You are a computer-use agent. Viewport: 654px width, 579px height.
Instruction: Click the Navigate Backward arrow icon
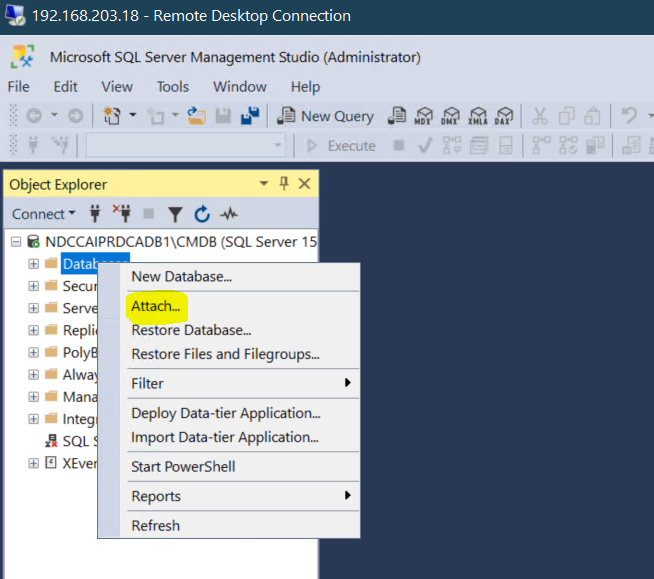click(x=34, y=115)
